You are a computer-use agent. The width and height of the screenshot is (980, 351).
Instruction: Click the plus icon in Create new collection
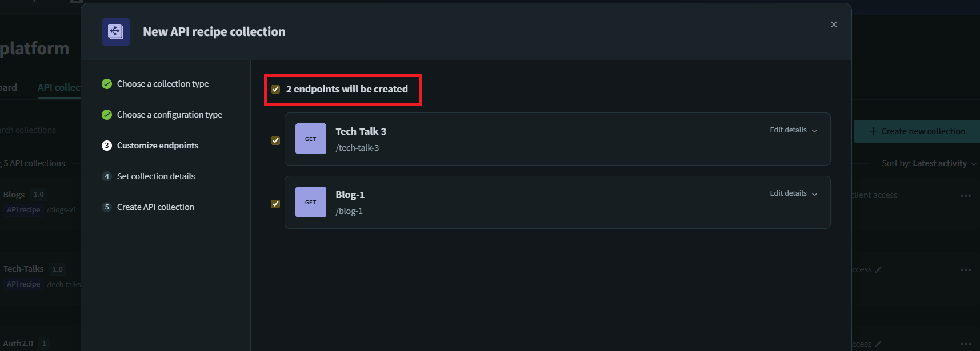pos(873,131)
